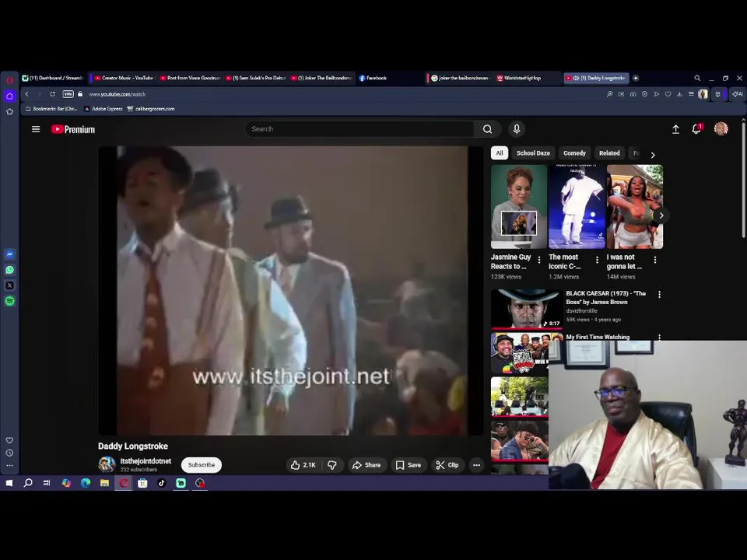Open Windows taskbar search
The width and height of the screenshot is (747, 560).
click(28, 483)
